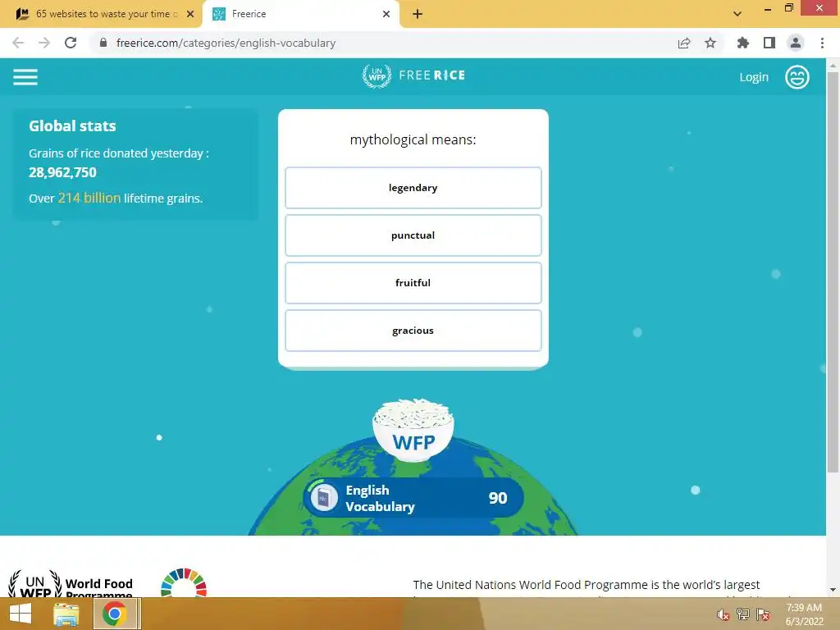Click the network tray icon

[743, 614]
